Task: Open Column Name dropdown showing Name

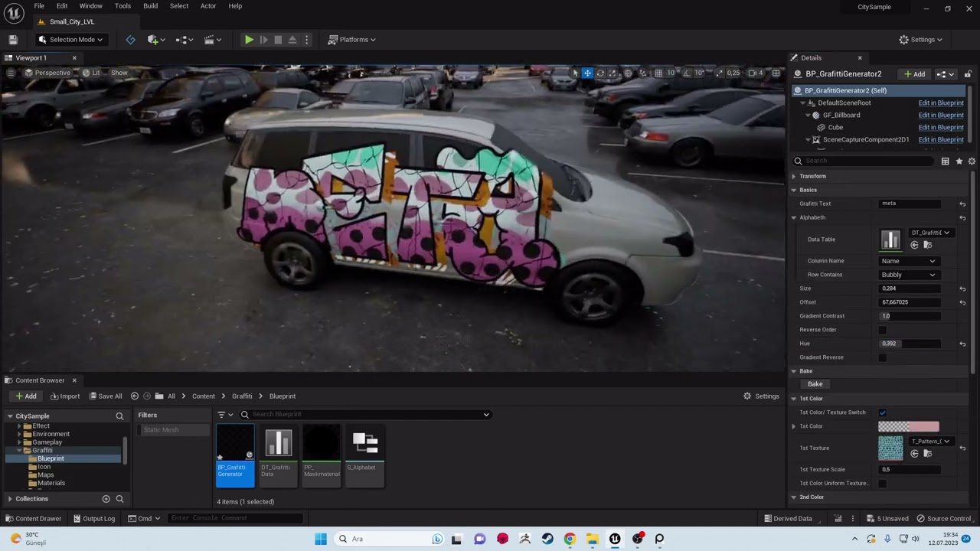Action: pos(908,261)
